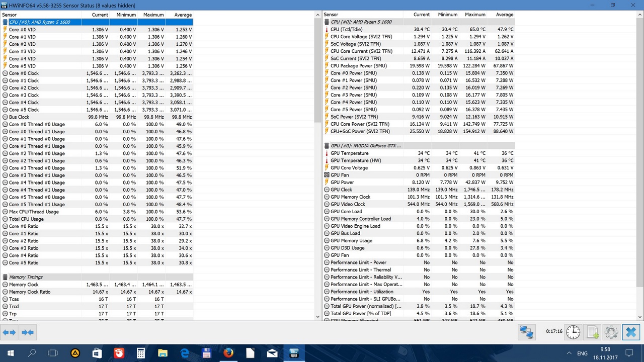Select the GPU Power row
Screen dimensions: 644x362
pos(419,183)
